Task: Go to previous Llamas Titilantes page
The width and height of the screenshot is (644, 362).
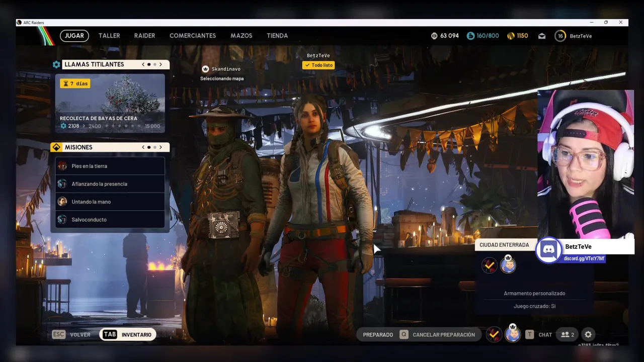Action: click(x=143, y=64)
